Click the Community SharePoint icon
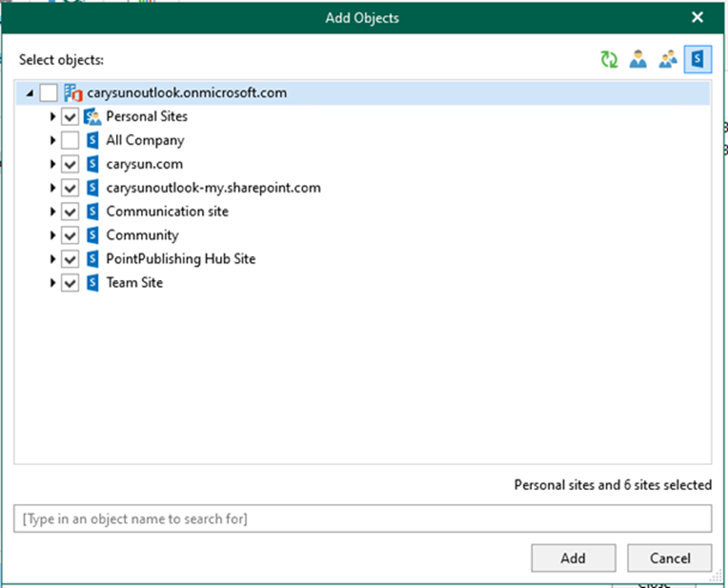 point(93,235)
